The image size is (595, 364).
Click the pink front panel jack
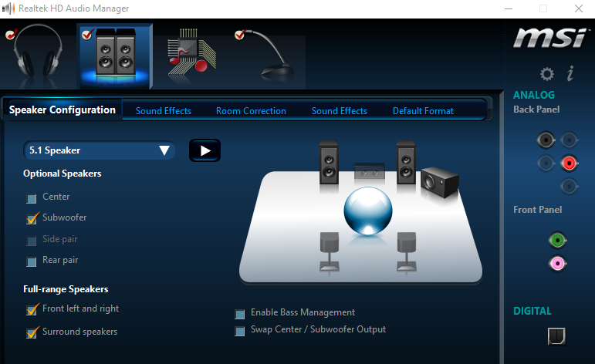click(x=557, y=263)
